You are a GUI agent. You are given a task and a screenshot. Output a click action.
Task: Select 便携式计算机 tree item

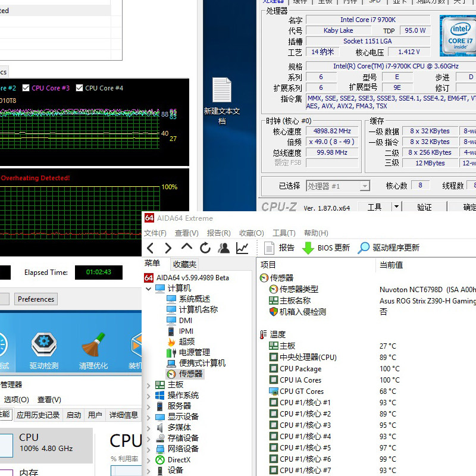pos(196,363)
